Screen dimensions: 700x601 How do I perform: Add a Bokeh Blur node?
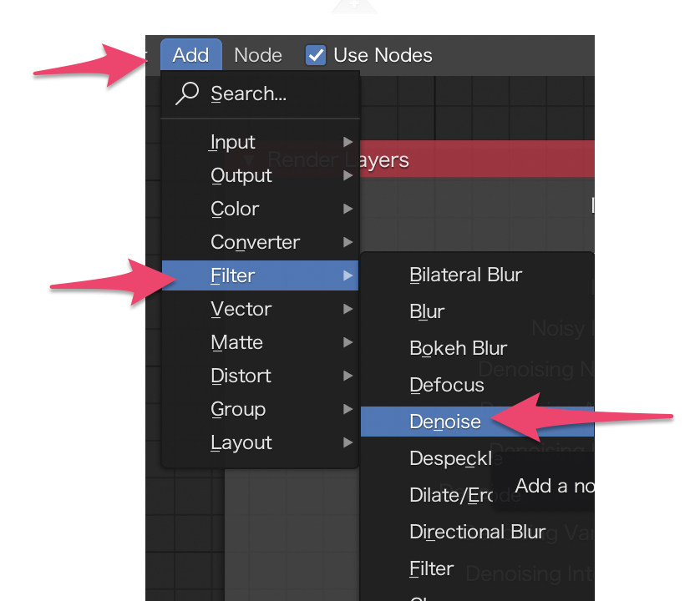477,348
